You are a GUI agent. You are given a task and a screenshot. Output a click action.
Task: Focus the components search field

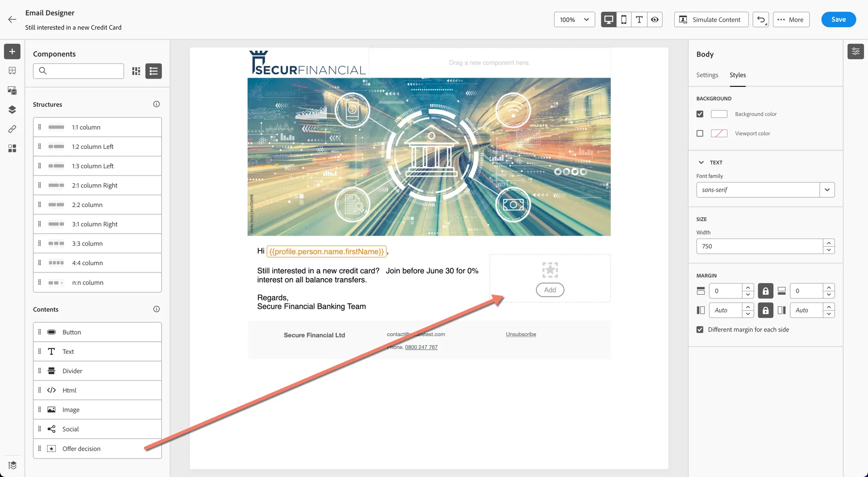pos(78,71)
